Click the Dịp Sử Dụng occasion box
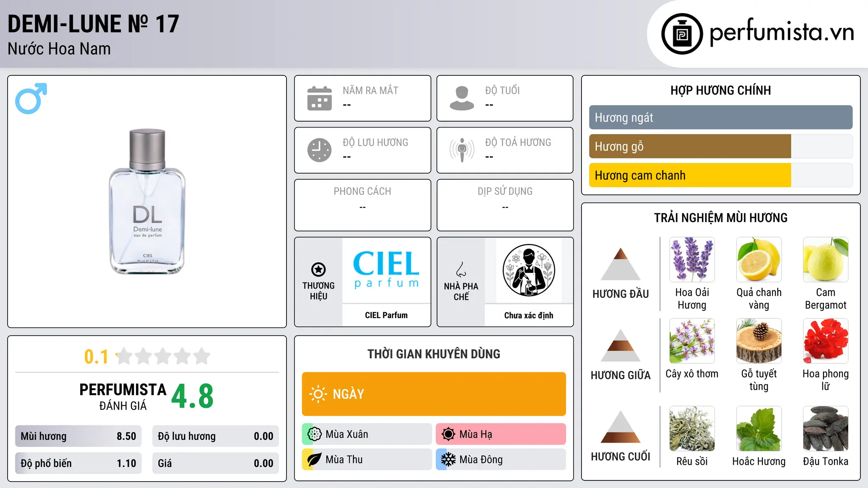 point(505,205)
